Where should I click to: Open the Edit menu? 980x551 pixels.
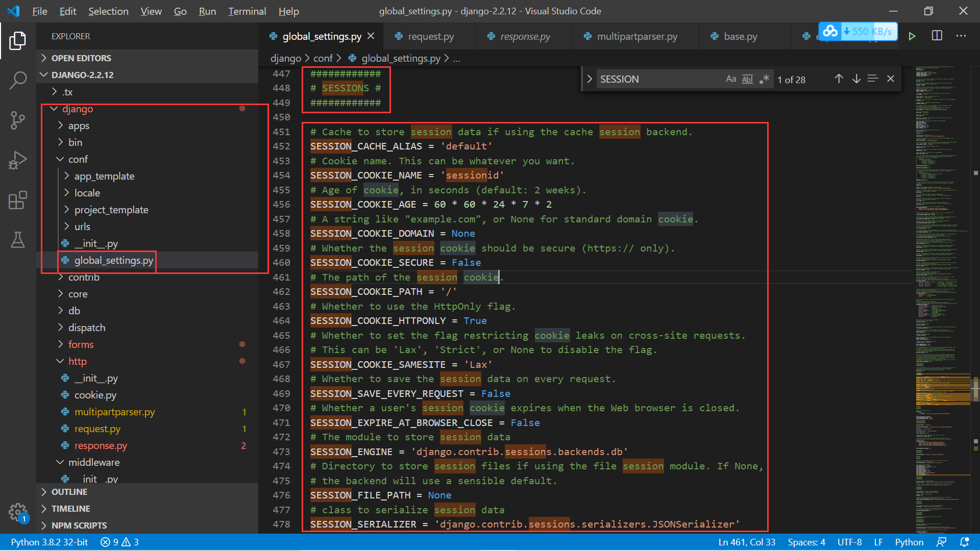point(67,11)
